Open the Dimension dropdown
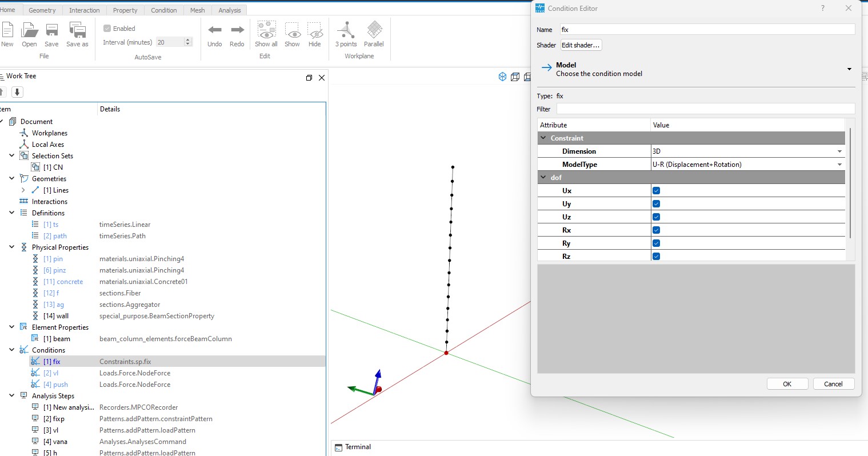 [748, 151]
